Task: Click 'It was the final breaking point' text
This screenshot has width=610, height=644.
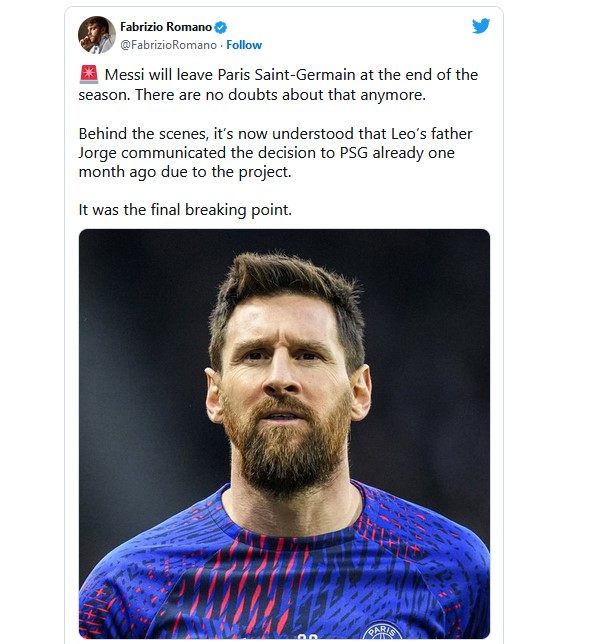Action: [x=183, y=210]
